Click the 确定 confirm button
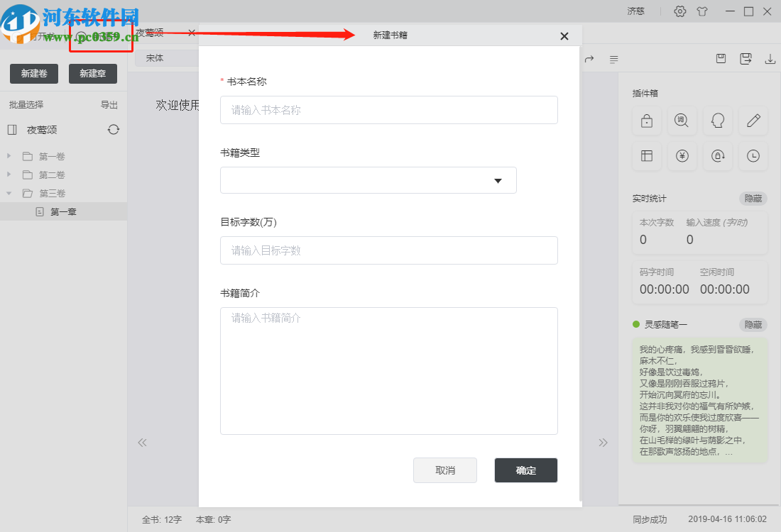Image resolution: width=781 pixels, height=532 pixels. coord(525,470)
